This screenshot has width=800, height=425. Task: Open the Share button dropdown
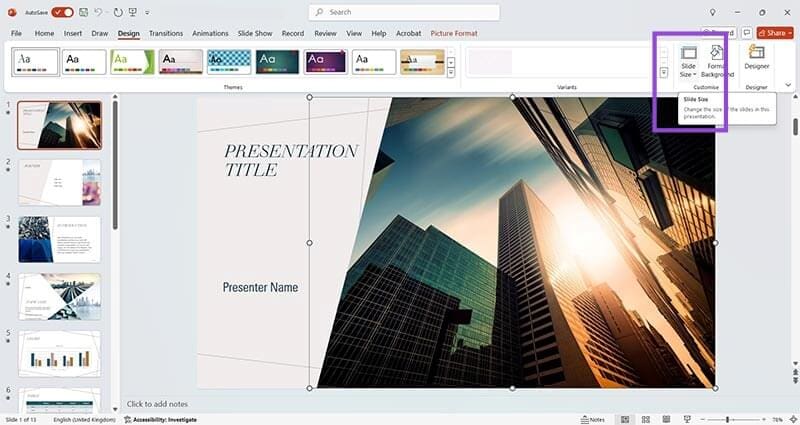pyautogui.click(x=790, y=33)
